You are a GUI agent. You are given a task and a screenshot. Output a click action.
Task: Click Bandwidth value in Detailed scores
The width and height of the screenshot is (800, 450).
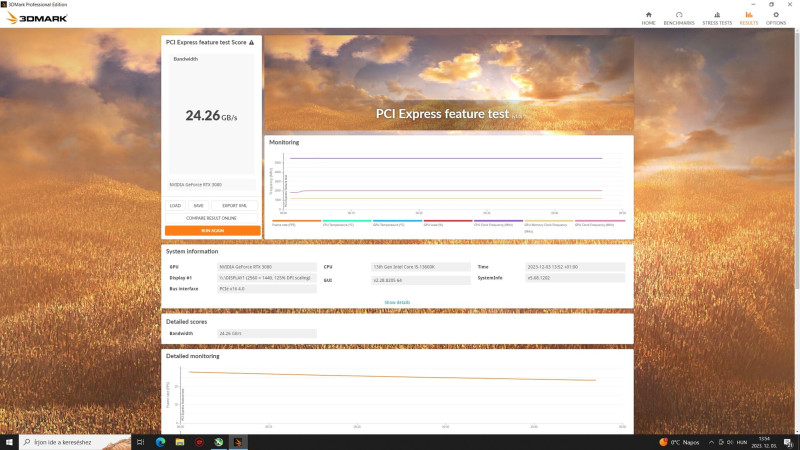tap(266, 334)
